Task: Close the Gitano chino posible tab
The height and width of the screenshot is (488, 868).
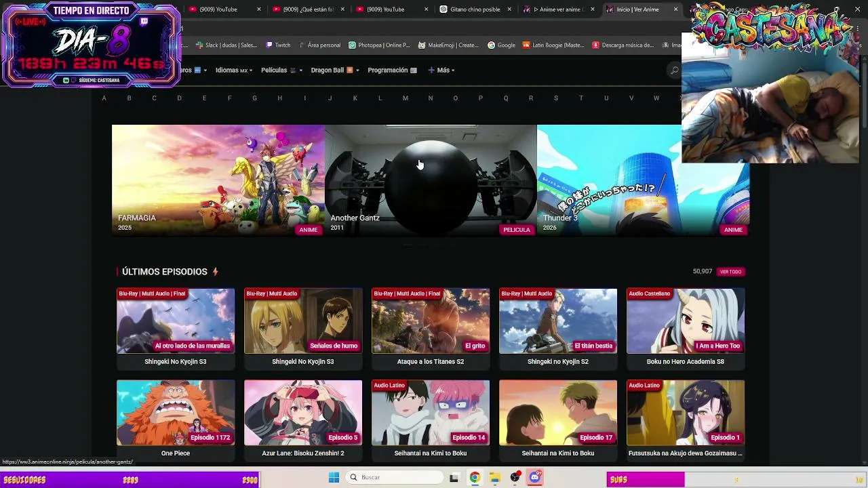Action: coord(509,9)
